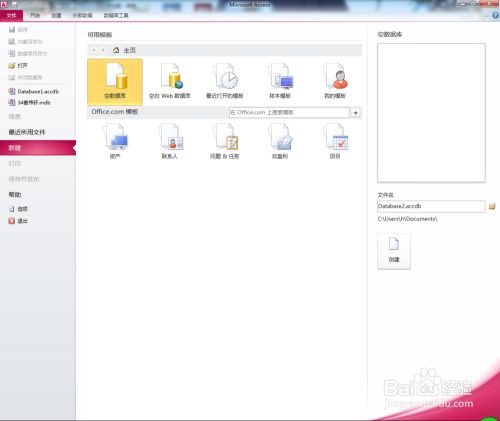The image size is (500, 421).
Task: Open My templates with person icon
Action: click(335, 82)
